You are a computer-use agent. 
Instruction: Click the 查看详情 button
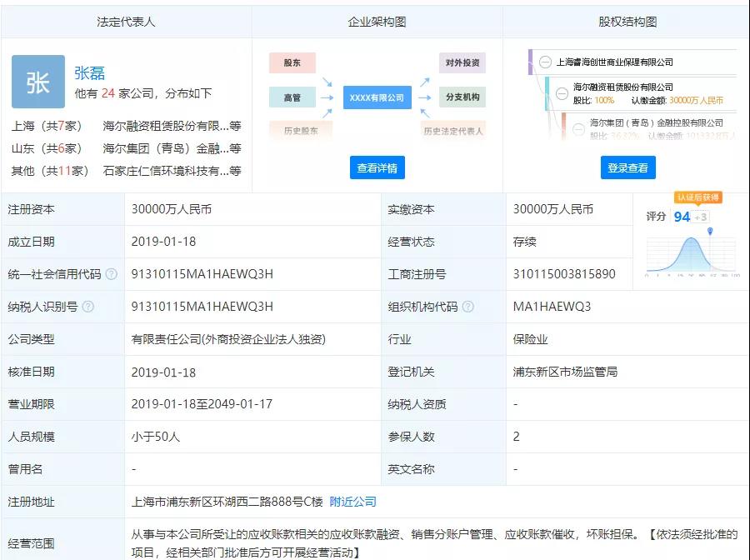[376, 167]
